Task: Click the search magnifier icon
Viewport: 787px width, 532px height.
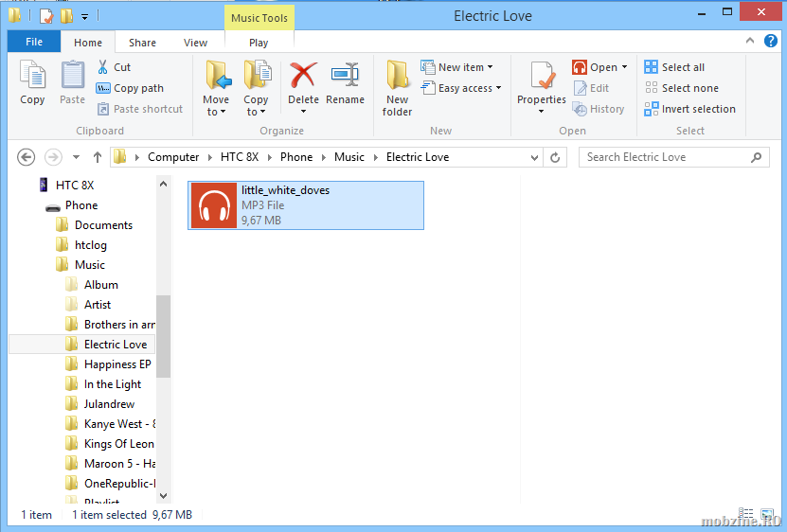Action: coord(756,157)
